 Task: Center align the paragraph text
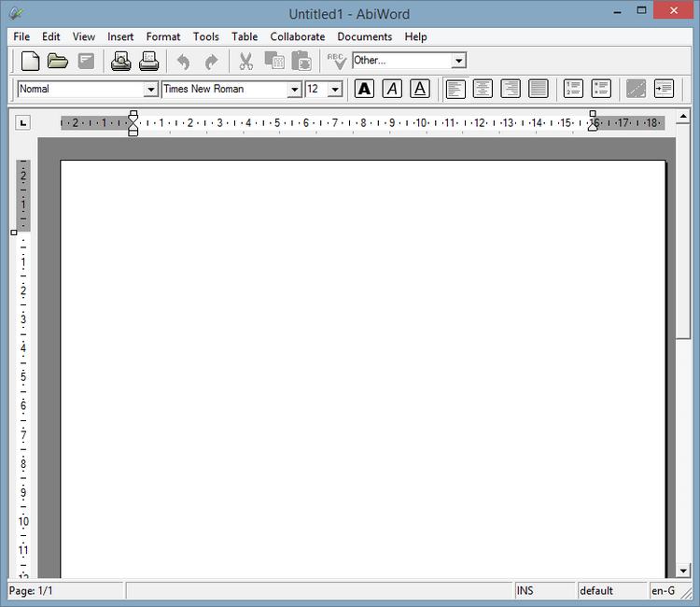tap(483, 89)
